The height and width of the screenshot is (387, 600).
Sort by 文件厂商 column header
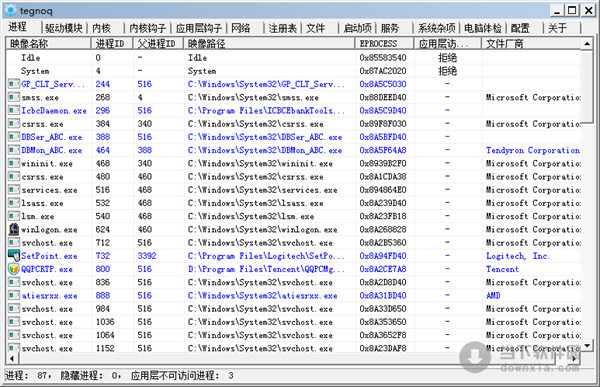click(x=531, y=44)
